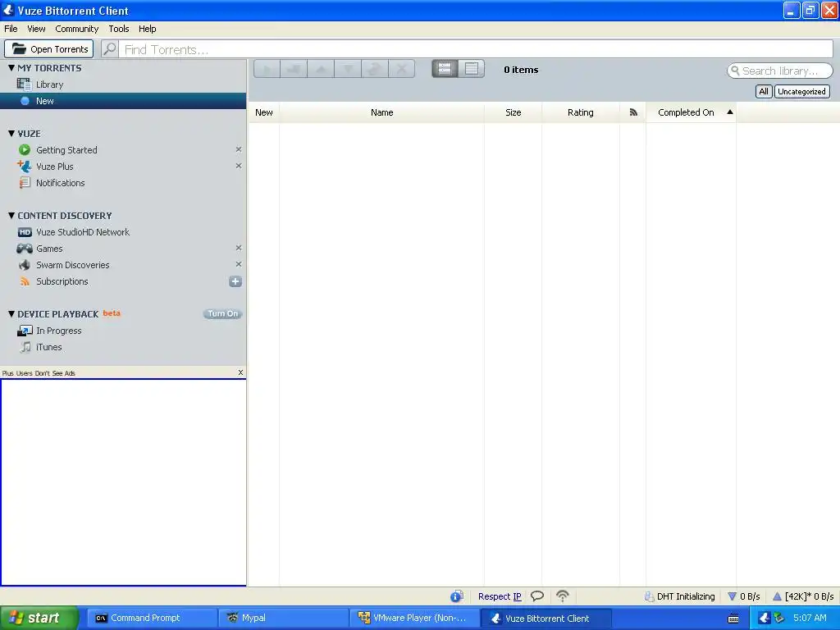The height and width of the screenshot is (630, 840).
Task: Click the play toolbar button
Action: click(267, 69)
